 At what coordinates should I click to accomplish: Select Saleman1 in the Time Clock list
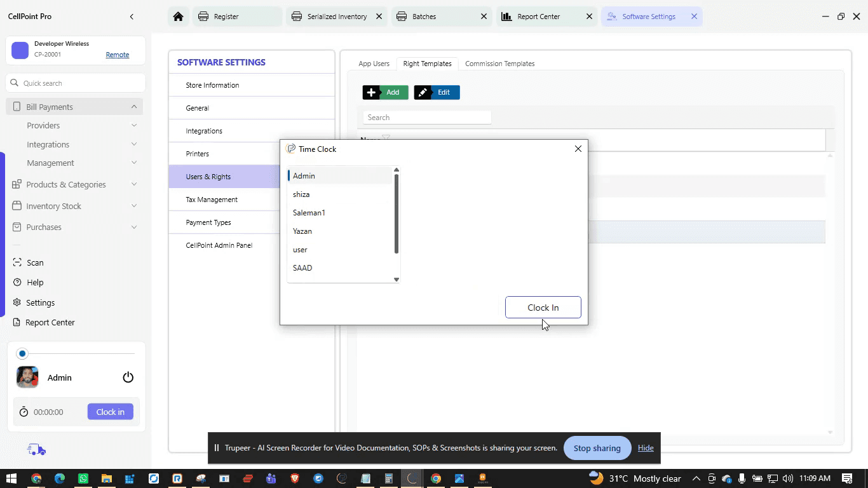point(340,213)
